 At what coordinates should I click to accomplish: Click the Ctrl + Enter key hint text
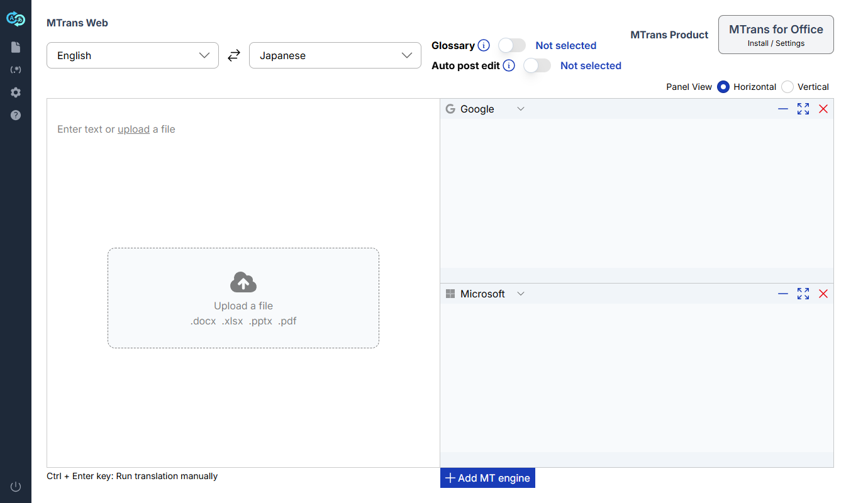pos(132,476)
